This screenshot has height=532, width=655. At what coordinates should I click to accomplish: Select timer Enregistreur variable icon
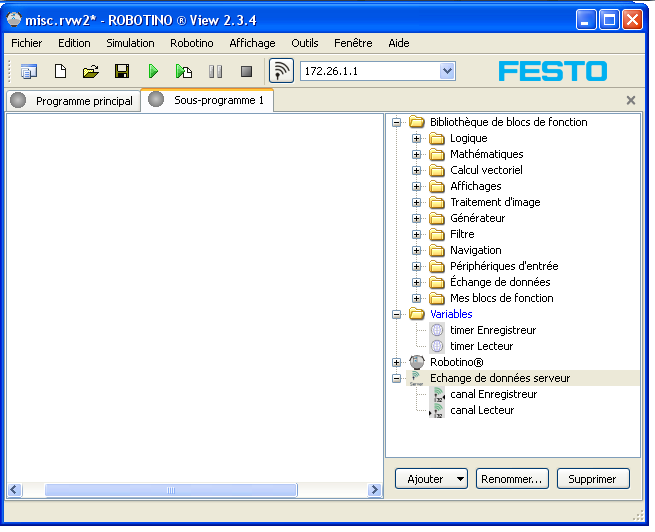437,330
